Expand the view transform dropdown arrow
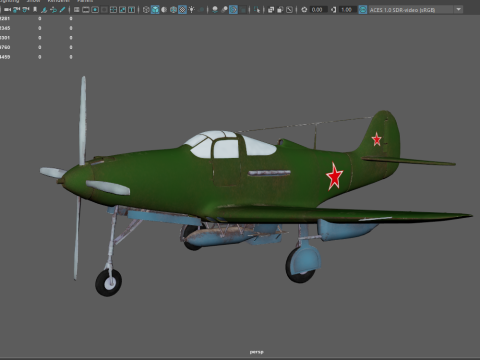The height and width of the screenshot is (360, 480). (459, 9)
